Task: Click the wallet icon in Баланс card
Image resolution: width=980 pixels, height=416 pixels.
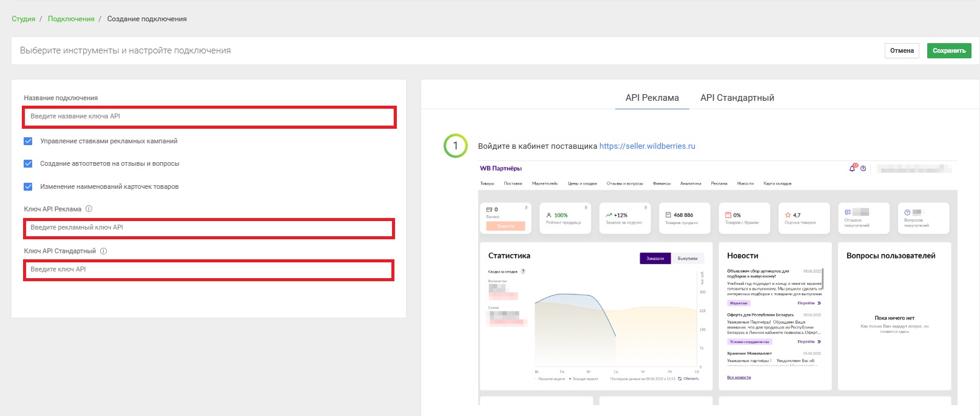Action: [489, 210]
